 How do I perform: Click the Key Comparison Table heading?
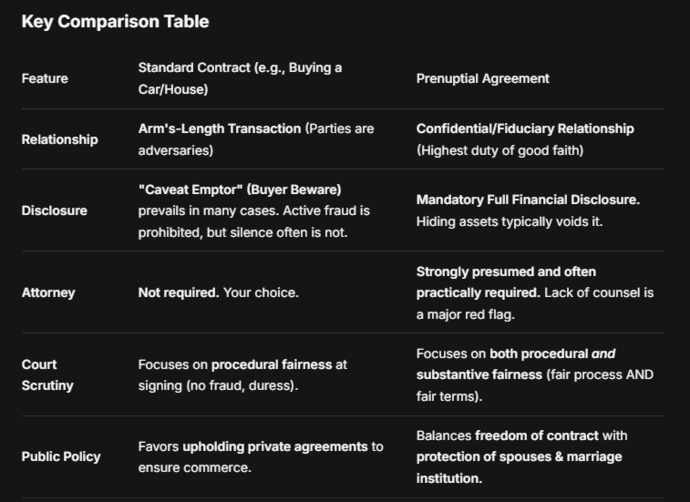115,22
